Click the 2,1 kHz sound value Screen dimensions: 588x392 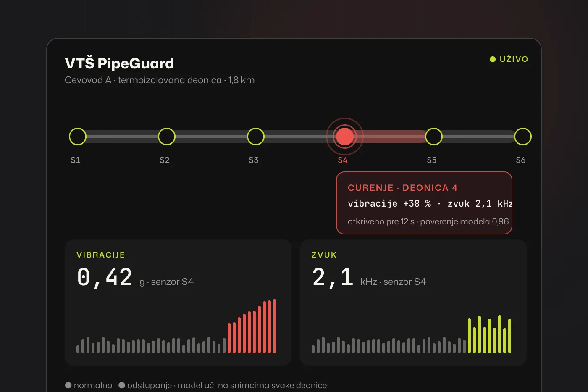pyautogui.click(x=333, y=278)
